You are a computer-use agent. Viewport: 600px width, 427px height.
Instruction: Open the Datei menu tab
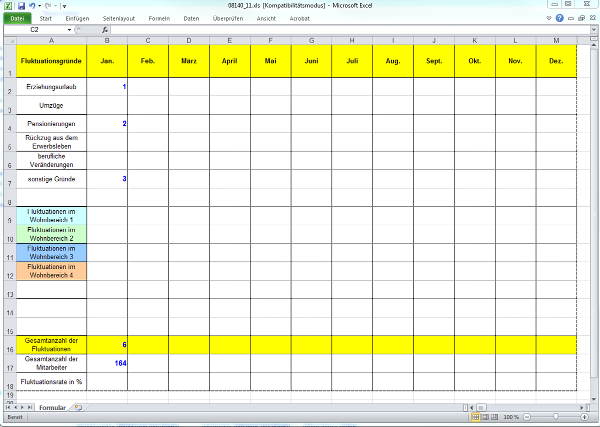click(18, 18)
